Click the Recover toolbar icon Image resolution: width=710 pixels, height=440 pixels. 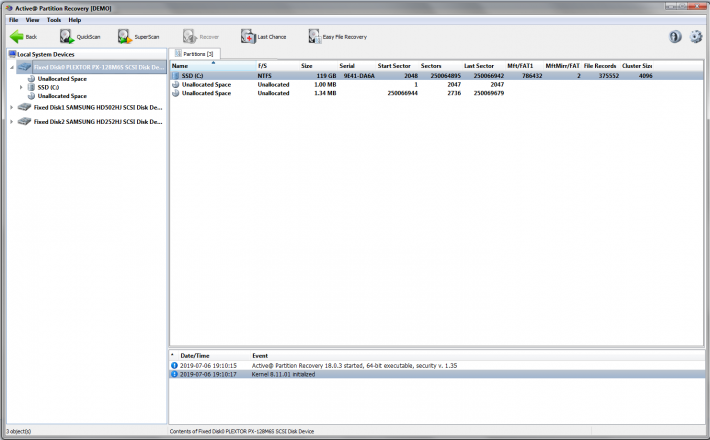tap(190, 37)
